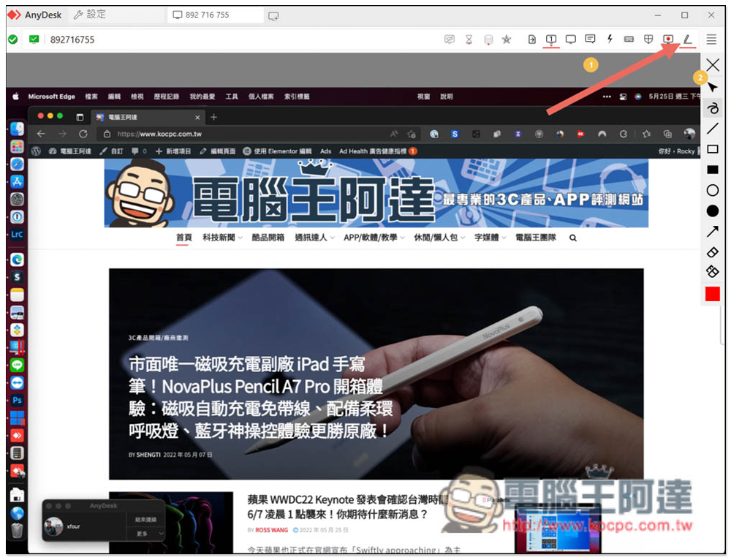Screen dimensions: 731x560
Task: Close the 電腦王阿達 browser tab
Action: [197, 118]
